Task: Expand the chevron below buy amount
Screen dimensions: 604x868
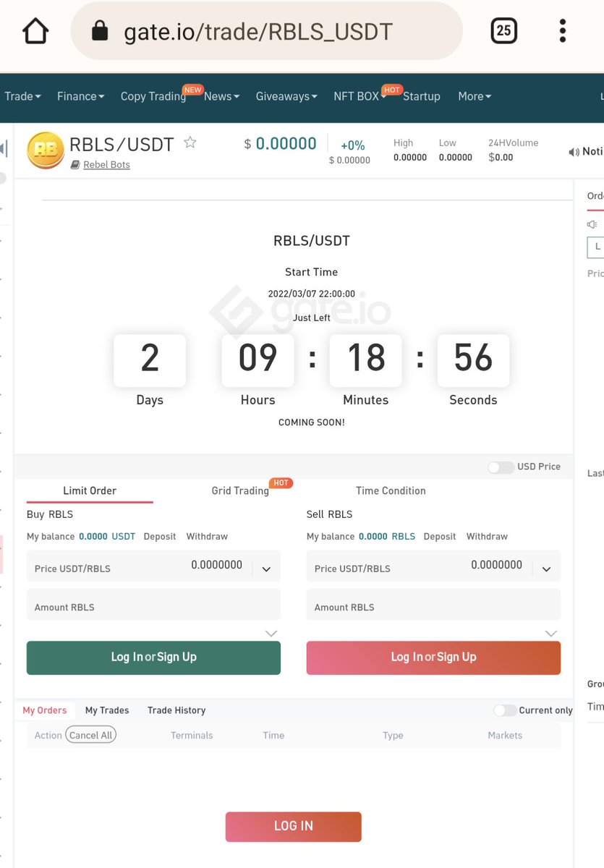Action: tap(271, 634)
